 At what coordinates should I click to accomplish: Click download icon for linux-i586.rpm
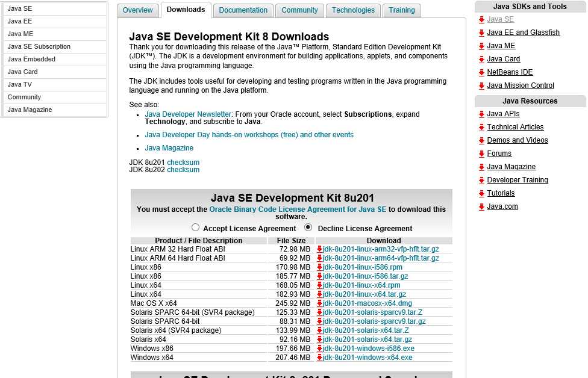[x=319, y=267]
